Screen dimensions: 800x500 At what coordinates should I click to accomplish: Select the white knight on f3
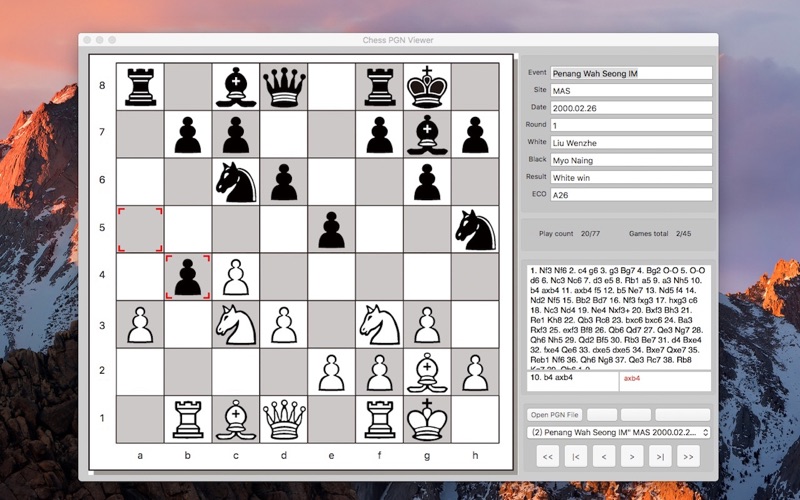pos(380,325)
